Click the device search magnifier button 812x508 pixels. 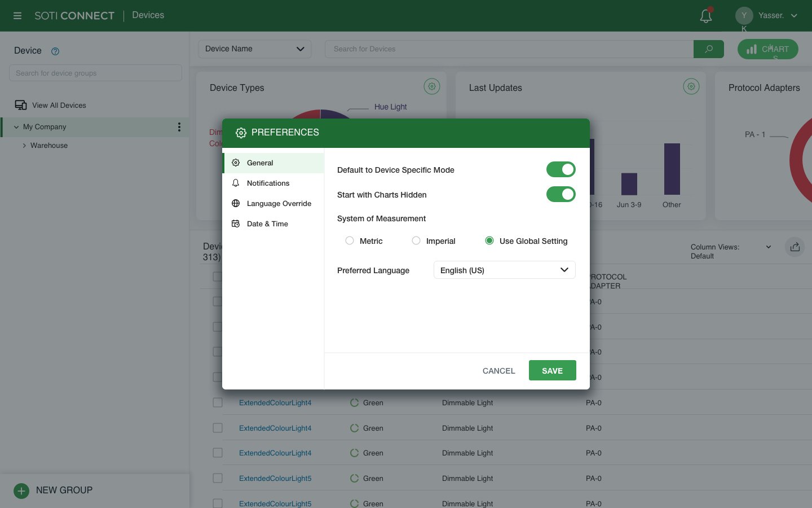[709, 49]
